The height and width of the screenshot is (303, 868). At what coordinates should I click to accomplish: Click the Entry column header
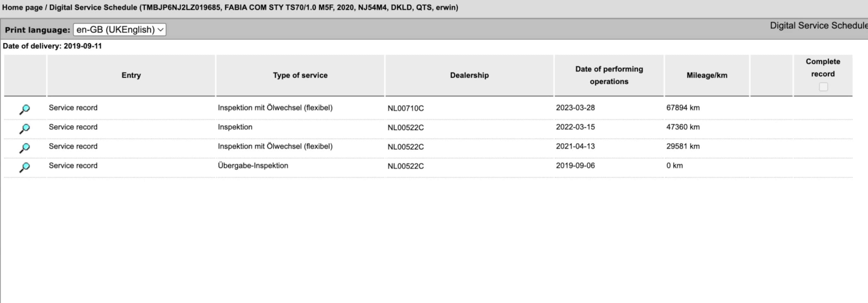131,75
